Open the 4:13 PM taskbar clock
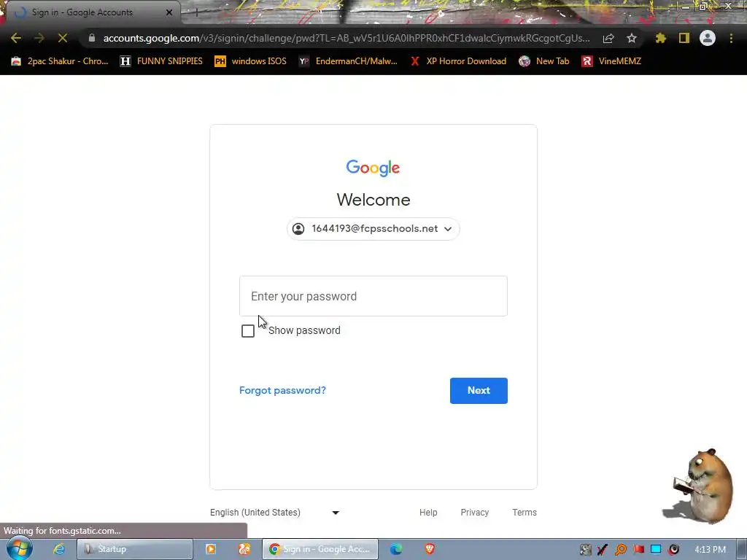The width and height of the screenshot is (747, 560). pyautogui.click(x=710, y=550)
